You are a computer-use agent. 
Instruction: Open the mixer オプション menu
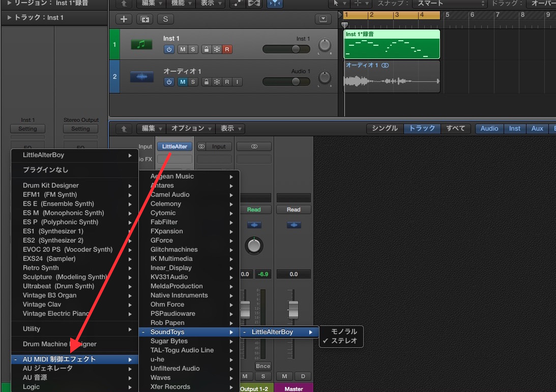[x=191, y=128]
